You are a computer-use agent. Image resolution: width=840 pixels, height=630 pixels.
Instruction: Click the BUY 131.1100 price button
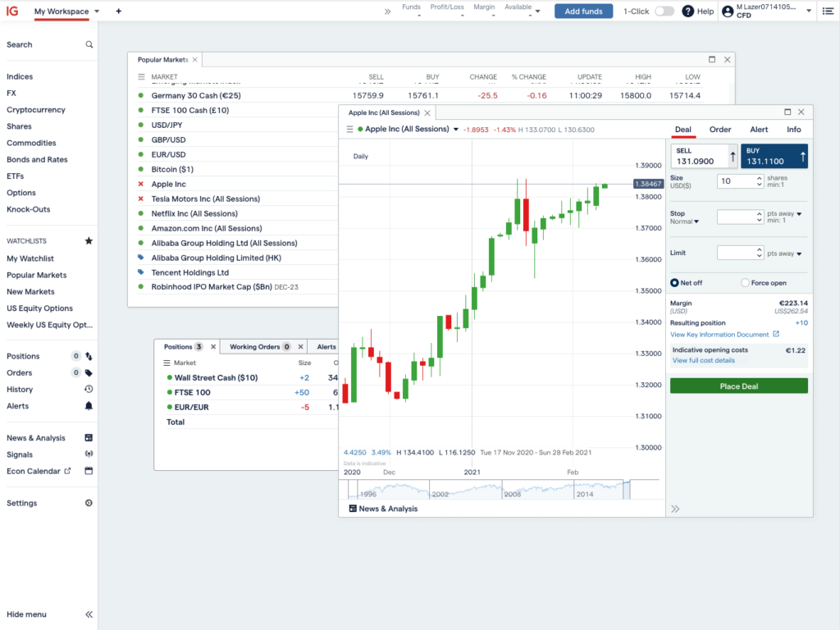[x=774, y=157]
